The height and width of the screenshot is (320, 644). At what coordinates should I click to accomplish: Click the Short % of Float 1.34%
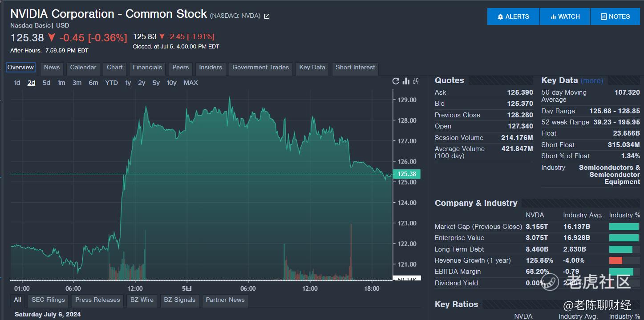(631, 156)
